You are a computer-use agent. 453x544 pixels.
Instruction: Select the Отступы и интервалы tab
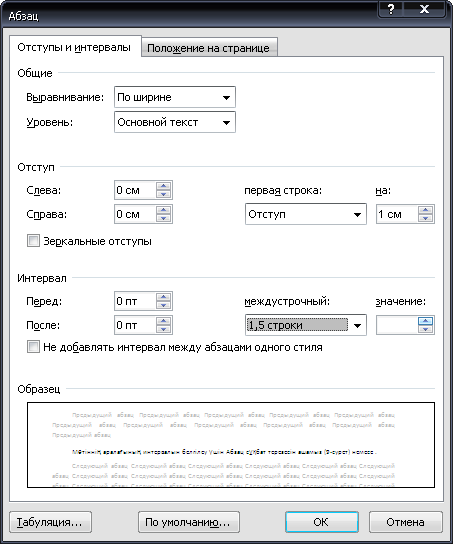75,46
